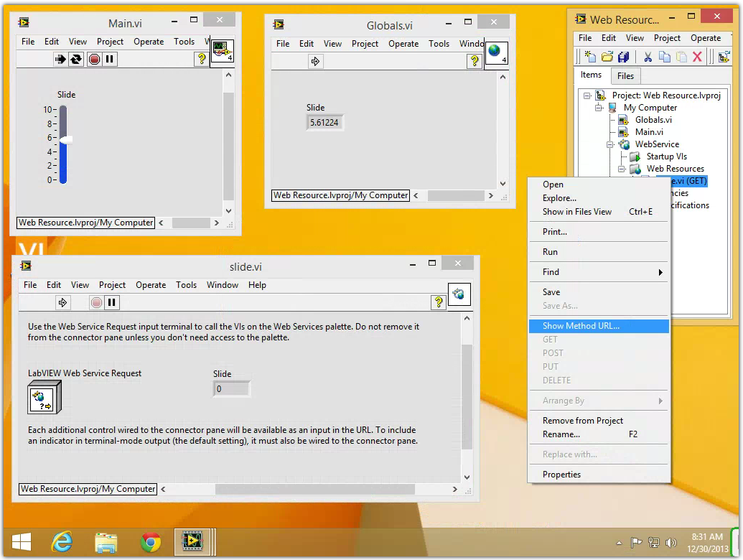Collapse the Web Resources folder node
The height and width of the screenshot is (560, 743).
[x=622, y=169]
